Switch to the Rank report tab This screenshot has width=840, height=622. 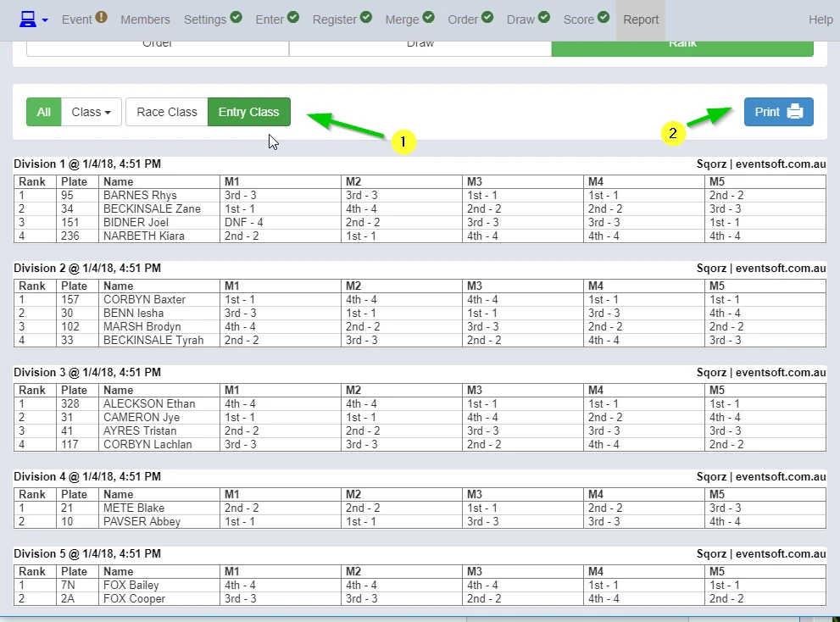[x=682, y=47]
